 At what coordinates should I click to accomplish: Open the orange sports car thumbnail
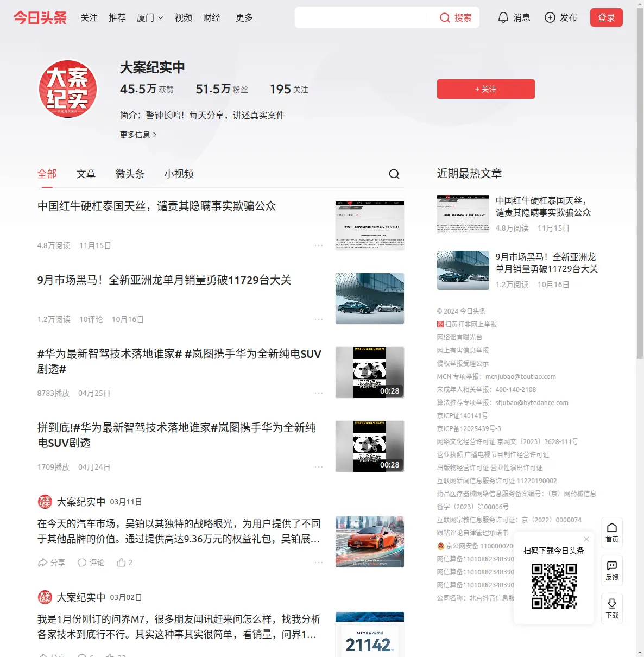[x=370, y=542]
